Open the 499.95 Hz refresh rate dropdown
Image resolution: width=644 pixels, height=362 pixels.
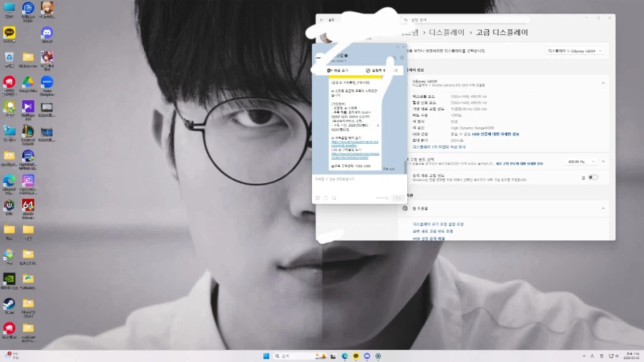[x=581, y=162]
